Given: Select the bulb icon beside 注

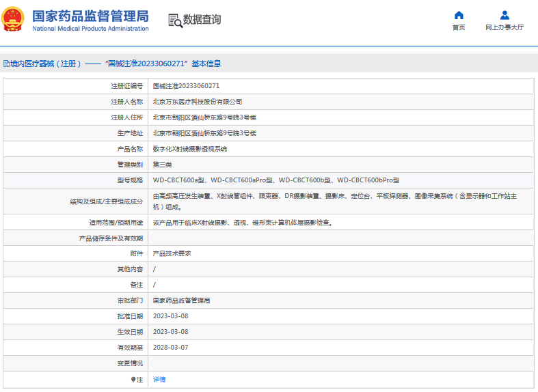Looking at the screenshot, I should pyautogui.click(x=133, y=379).
